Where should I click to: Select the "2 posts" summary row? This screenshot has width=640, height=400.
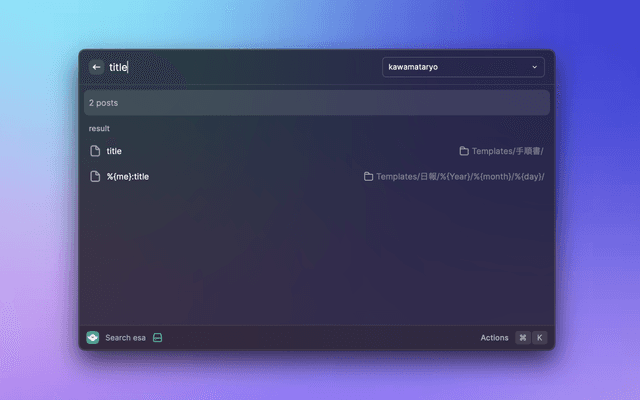[316, 103]
